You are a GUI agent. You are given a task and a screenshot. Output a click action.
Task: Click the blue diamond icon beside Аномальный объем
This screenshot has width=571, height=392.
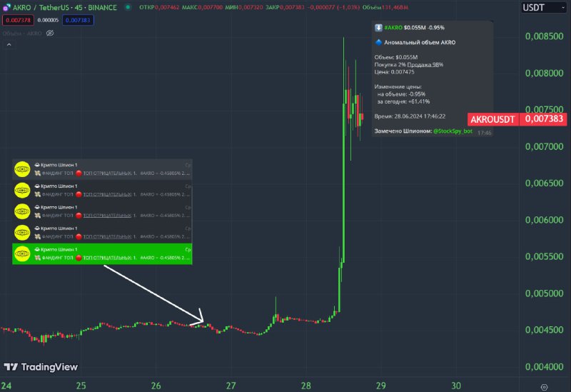point(378,42)
